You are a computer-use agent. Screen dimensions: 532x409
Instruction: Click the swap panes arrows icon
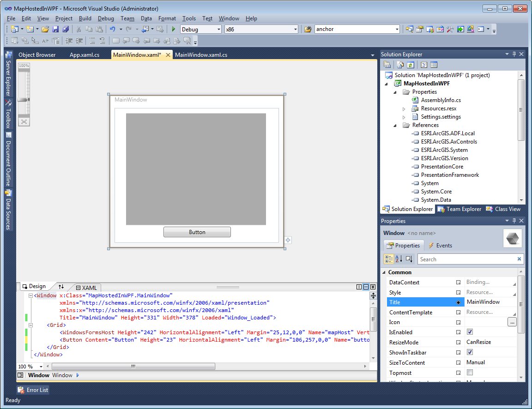coord(61,287)
